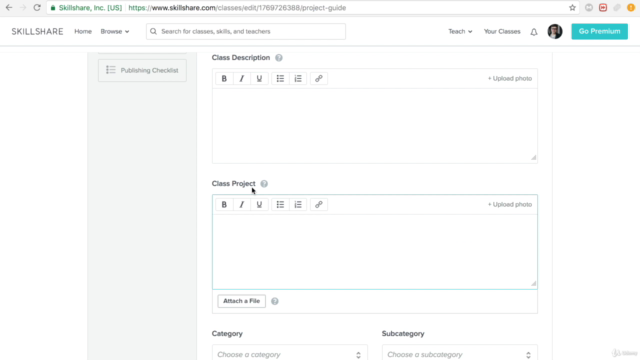The width and height of the screenshot is (640, 360).
Task: Click Skillshare, Inc. secure site badge
Action: click(86, 8)
